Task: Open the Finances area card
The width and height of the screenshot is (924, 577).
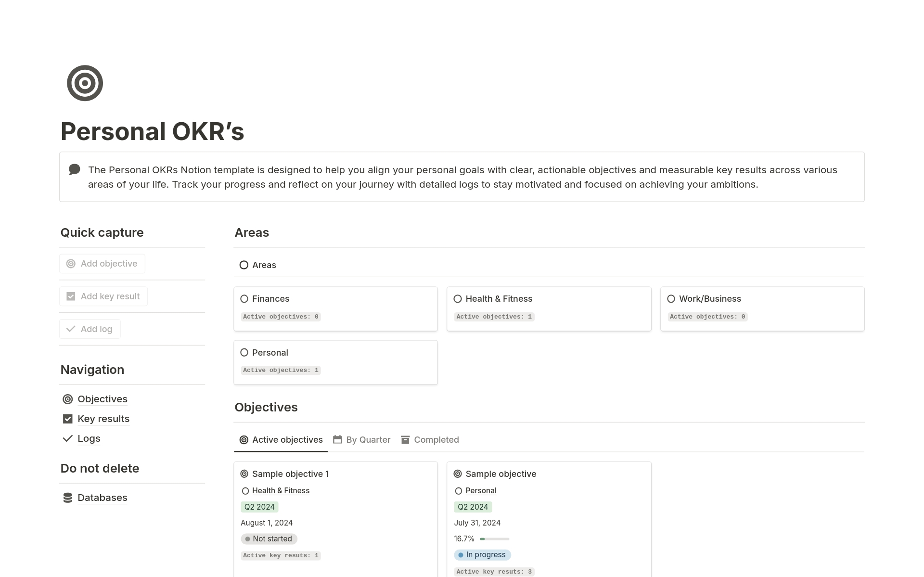Action: 335,309
